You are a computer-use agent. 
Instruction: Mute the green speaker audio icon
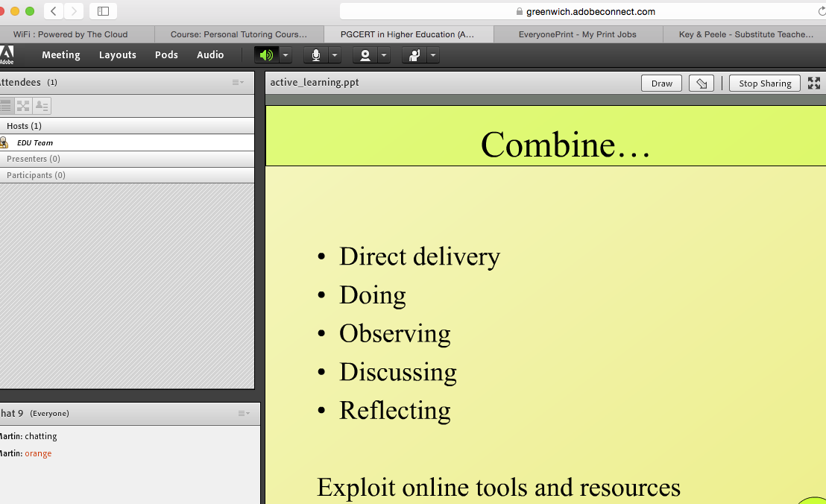pyautogui.click(x=266, y=55)
